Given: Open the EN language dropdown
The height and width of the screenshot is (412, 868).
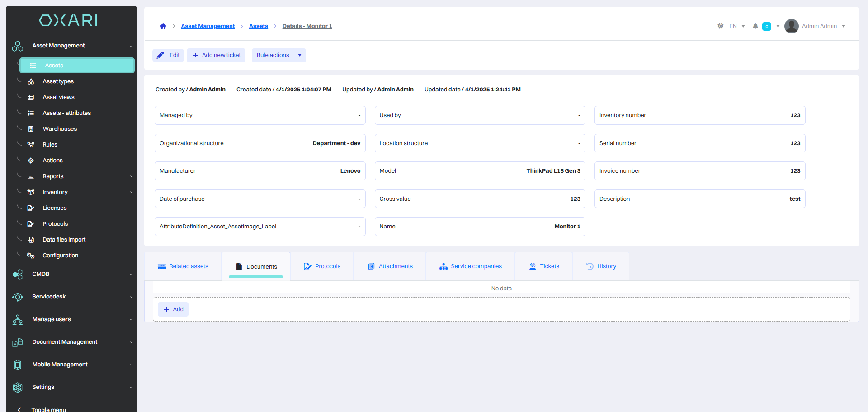Looking at the screenshot, I should (x=737, y=26).
